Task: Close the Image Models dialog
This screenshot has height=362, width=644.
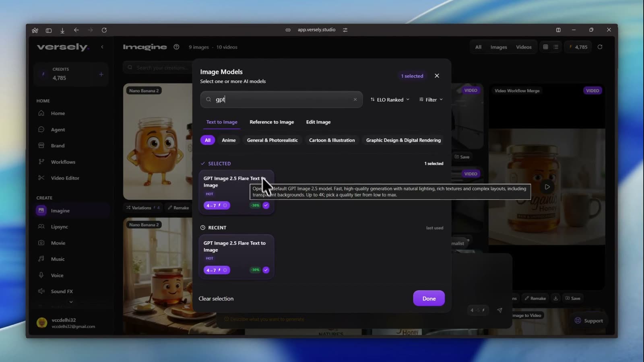Action: click(x=437, y=76)
